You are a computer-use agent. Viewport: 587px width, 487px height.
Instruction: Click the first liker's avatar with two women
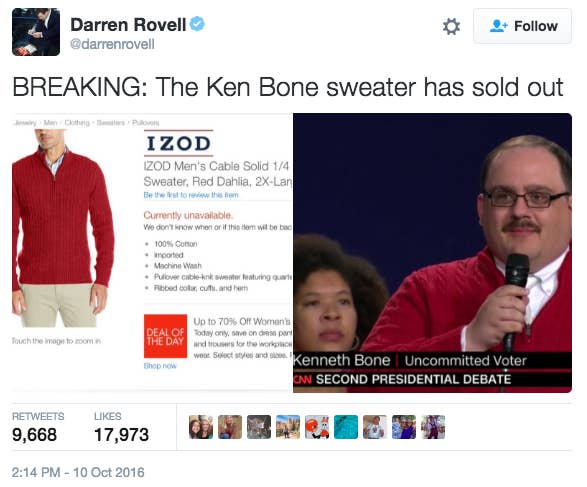pos(201,427)
